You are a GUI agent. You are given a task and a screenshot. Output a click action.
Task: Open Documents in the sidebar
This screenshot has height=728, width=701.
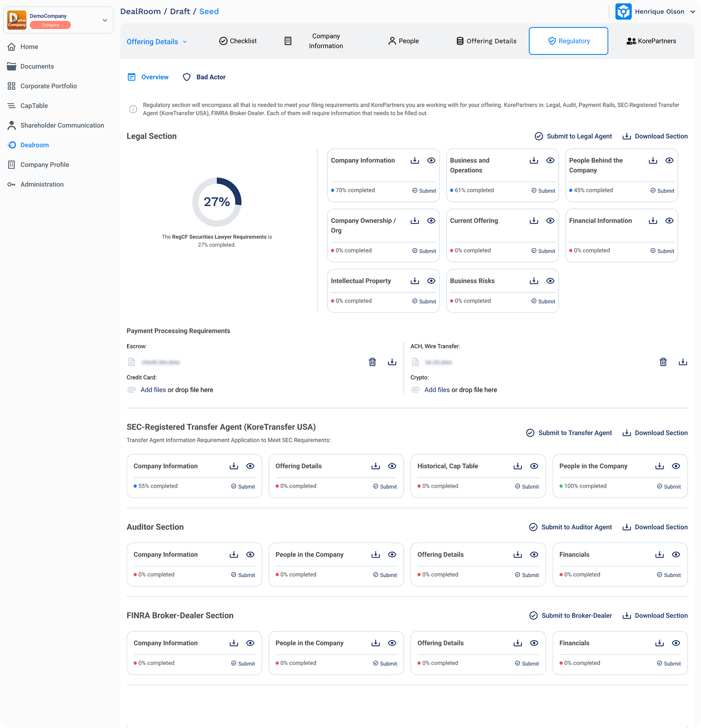pos(31,66)
